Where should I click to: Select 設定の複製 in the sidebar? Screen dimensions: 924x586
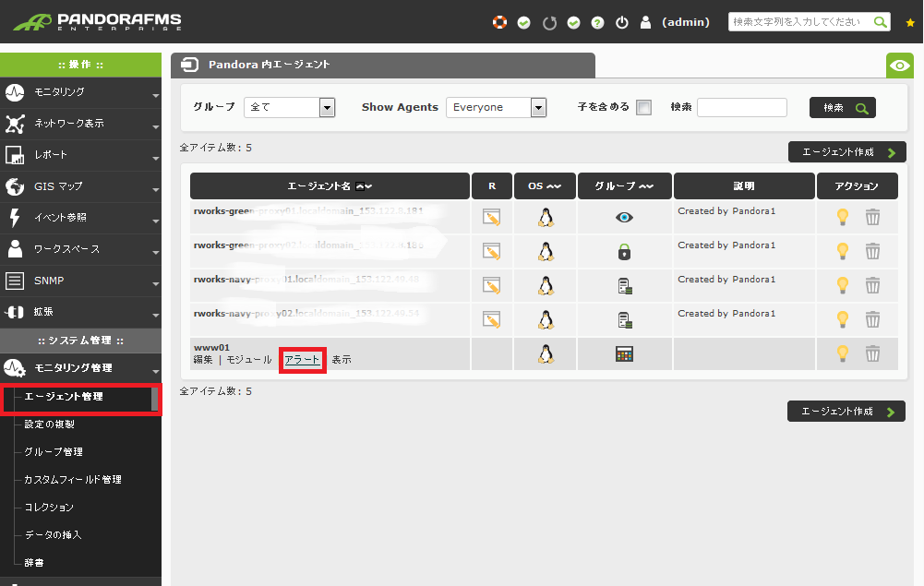[50, 424]
